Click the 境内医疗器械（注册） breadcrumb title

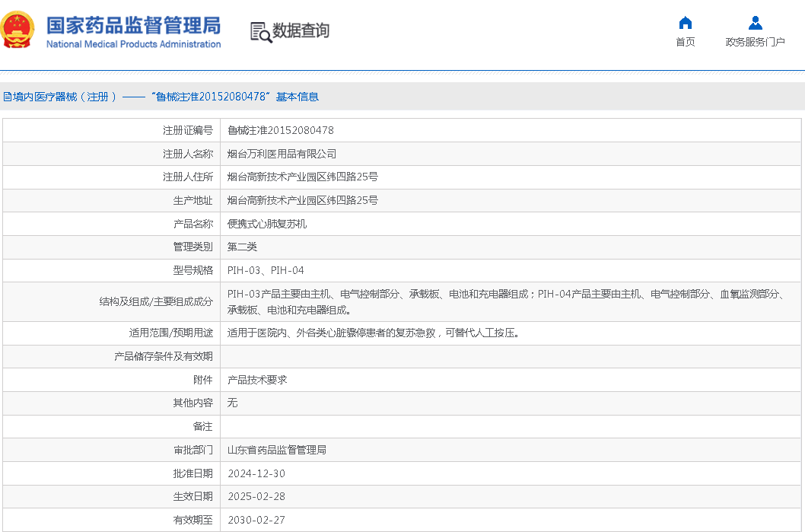point(65,97)
